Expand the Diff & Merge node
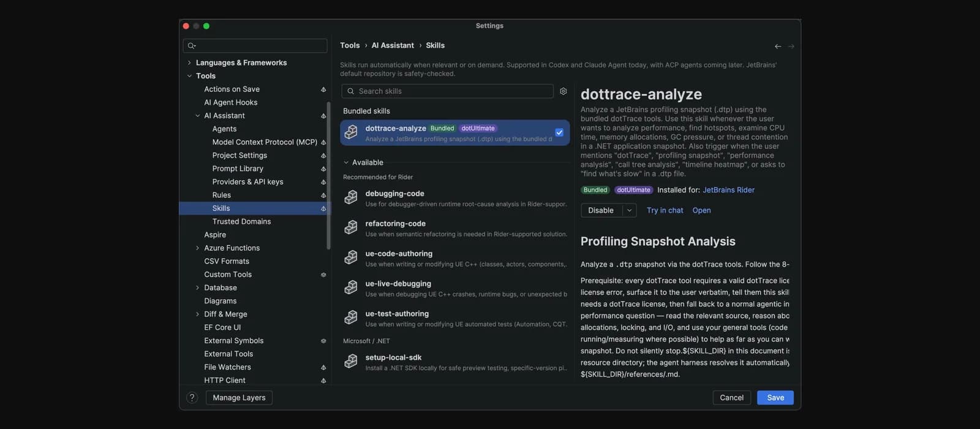 (197, 314)
